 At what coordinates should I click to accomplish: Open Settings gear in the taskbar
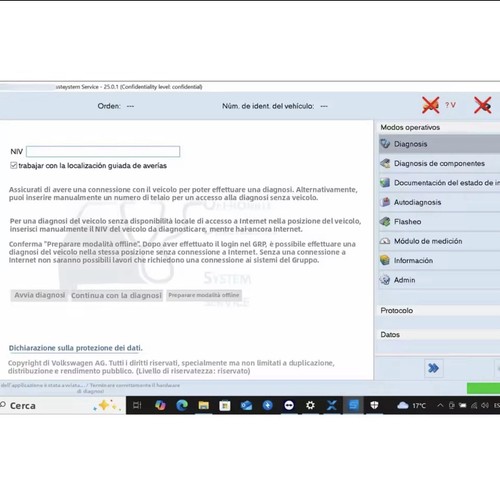[x=310, y=405]
